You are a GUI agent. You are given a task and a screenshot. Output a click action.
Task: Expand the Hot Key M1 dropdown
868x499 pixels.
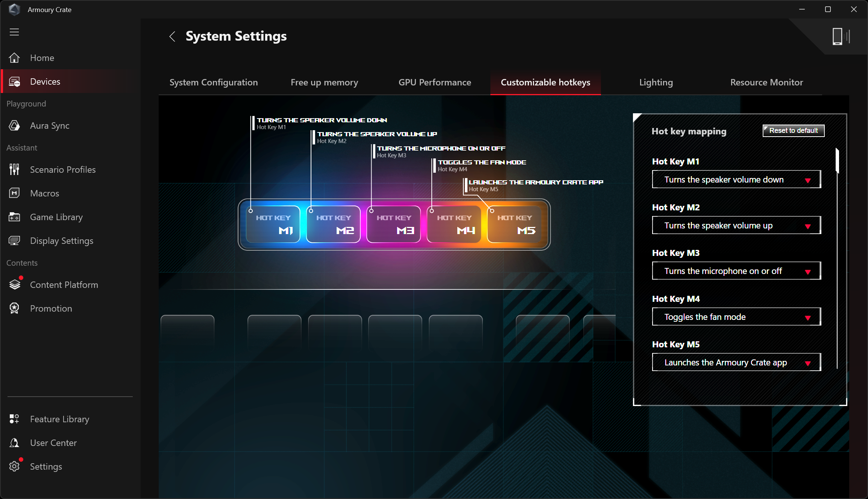(x=736, y=180)
